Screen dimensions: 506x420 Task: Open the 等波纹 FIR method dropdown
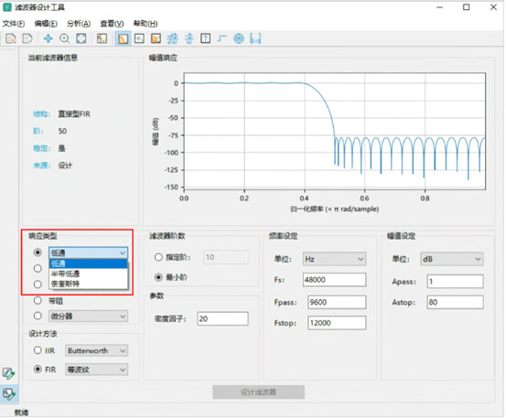96,370
